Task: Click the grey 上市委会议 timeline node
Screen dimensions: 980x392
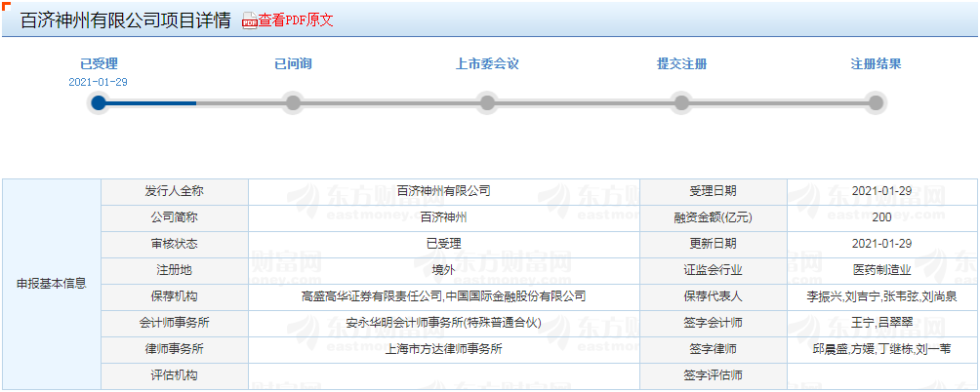Action: coord(487,103)
